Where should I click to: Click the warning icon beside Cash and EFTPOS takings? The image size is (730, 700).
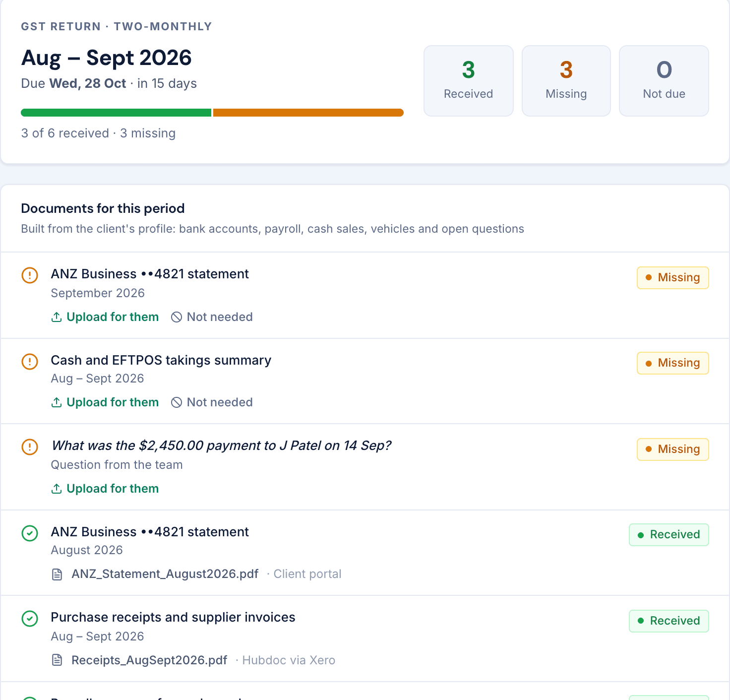coord(30,362)
